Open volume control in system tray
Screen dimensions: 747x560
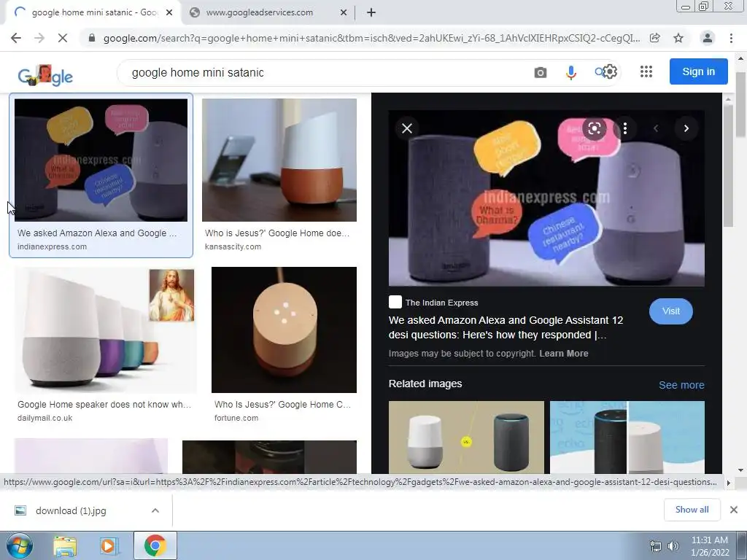coord(673,546)
